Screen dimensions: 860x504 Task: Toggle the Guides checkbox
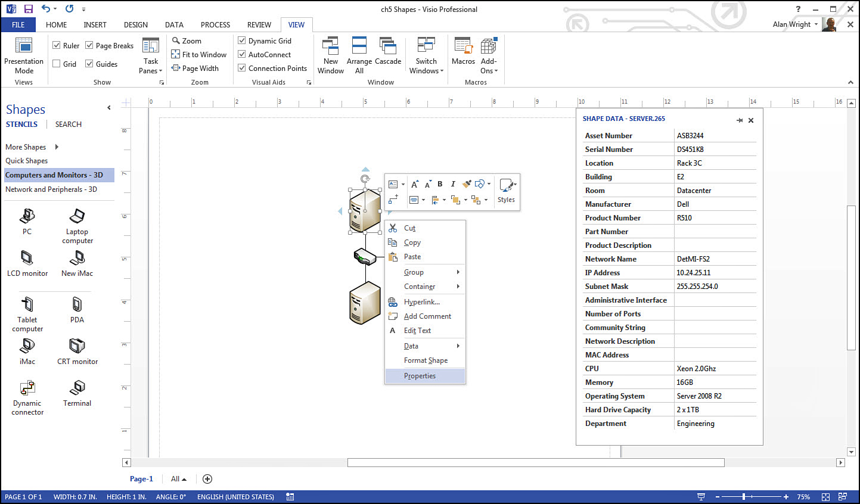point(89,64)
